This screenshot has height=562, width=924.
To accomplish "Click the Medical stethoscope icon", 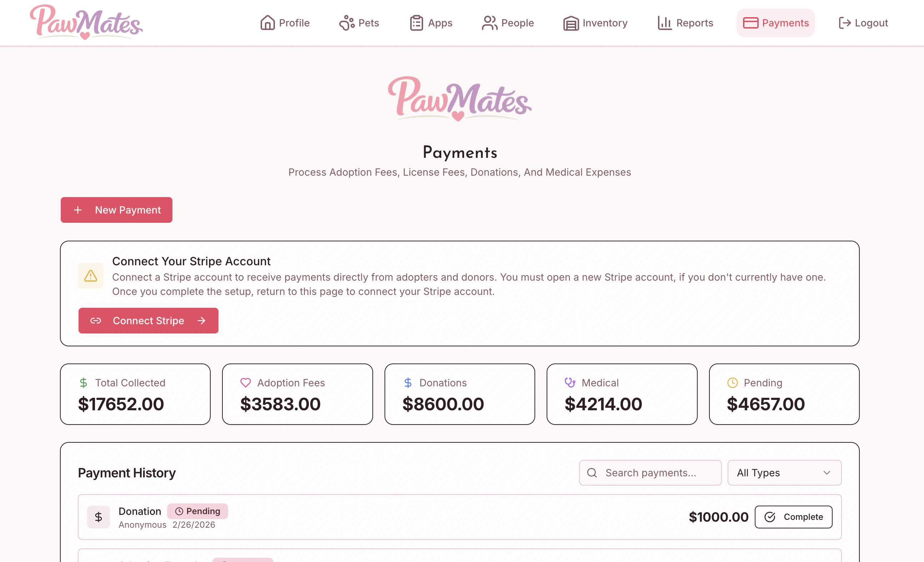I will tap(569, 382).
